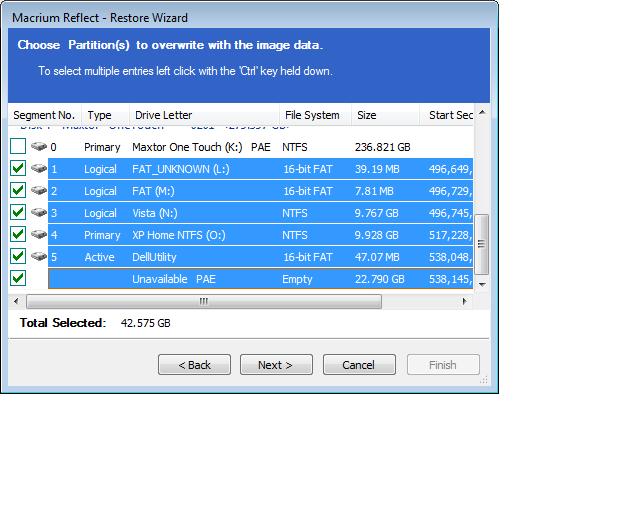Uncheck the Vista (N:) partition checkbox
This screenshot has width=640, height=512.
coord(18,212)
